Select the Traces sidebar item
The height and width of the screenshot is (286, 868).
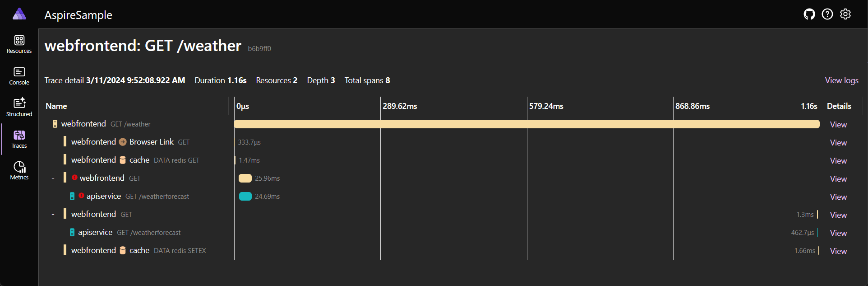coord(19,139)
